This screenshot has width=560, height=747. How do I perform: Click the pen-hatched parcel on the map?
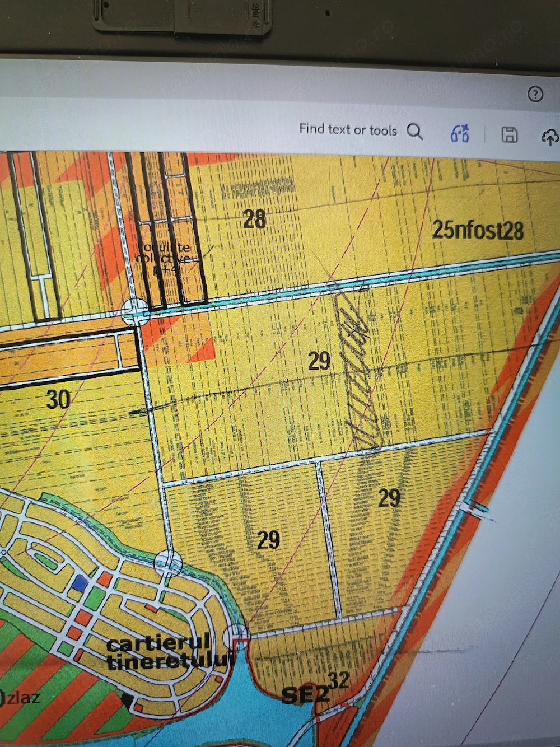pos(358,370)
